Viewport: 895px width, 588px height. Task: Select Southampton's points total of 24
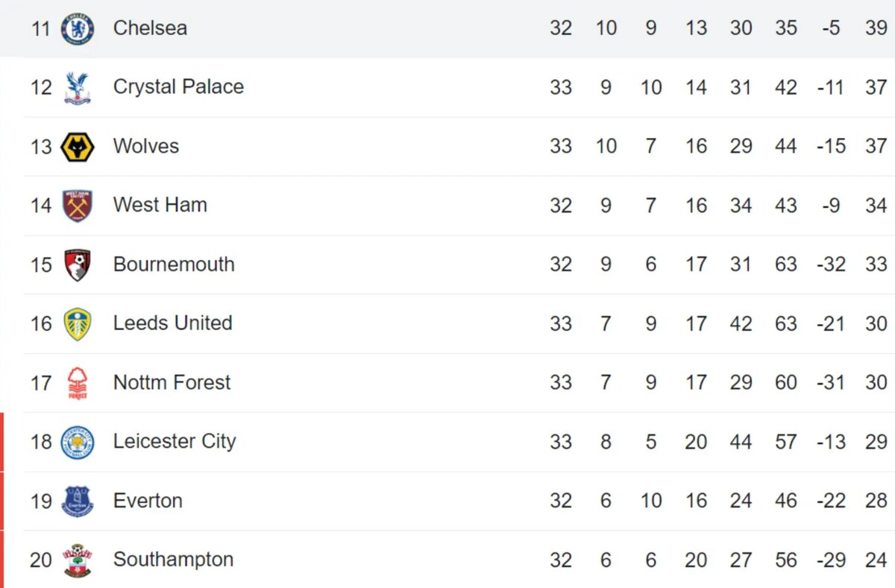tap(876, 560)
